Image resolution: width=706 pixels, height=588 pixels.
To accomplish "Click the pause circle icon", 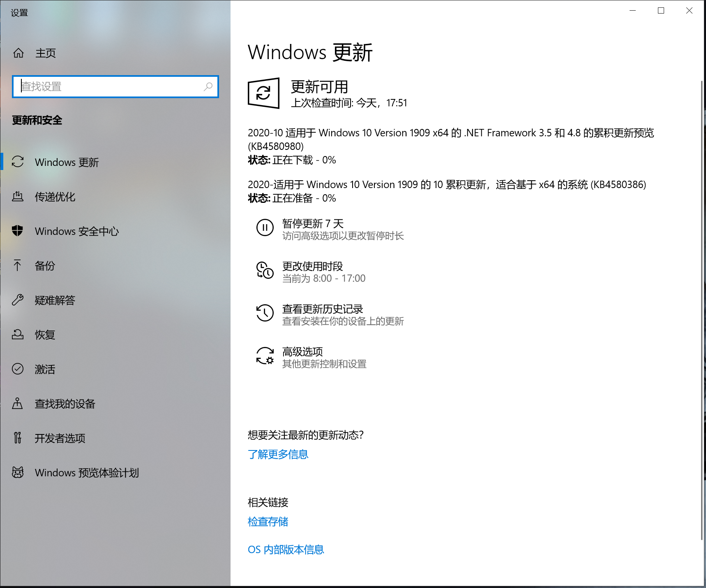I will pos(265,227).
